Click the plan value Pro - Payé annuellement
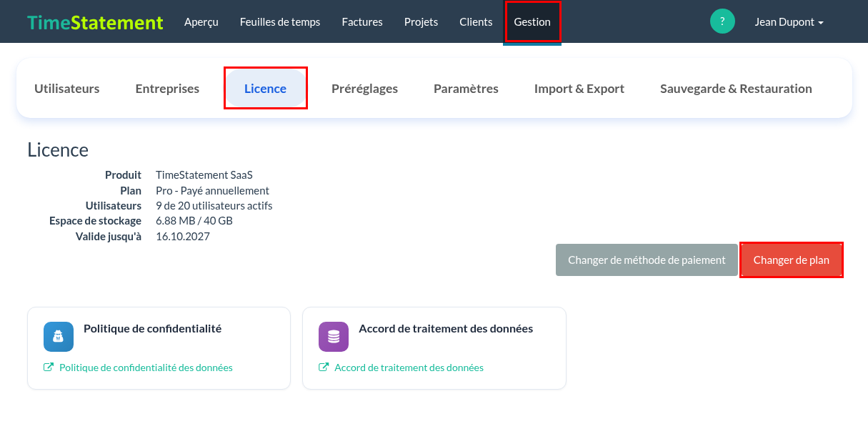The height and width of the screenshot is (424, 868). pyautogui.click(x=212, y=191)
